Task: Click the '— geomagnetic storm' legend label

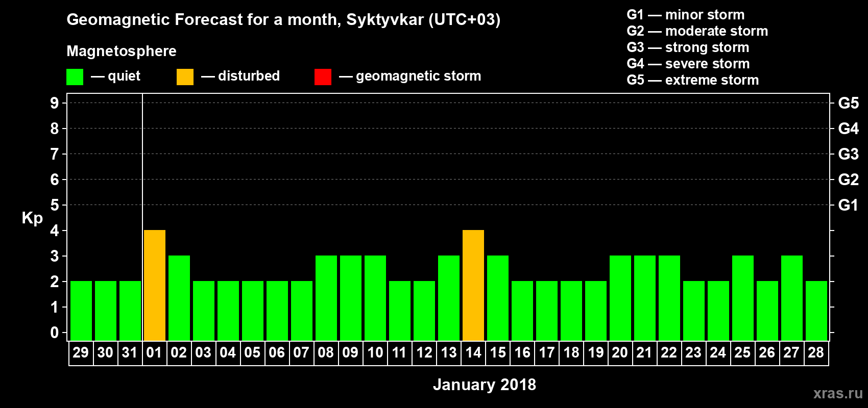Action: (x=410, y=76)
